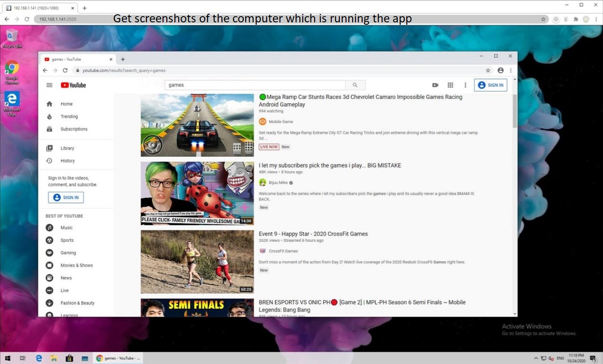603x364 pixels.
Task: Open Microsoft Edge desktop icon
Action: coord(12,104)
